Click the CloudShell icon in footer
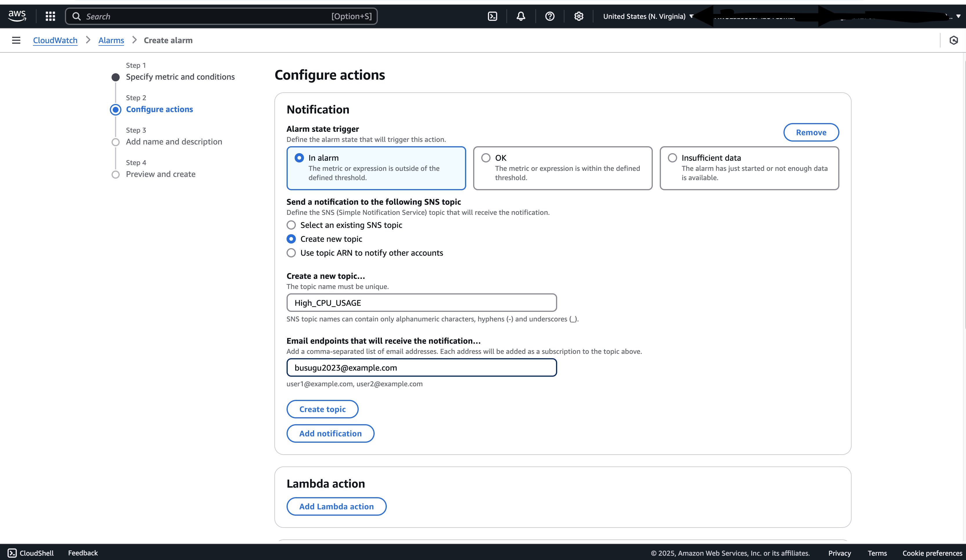This screenshot has width=966, height=560. coord(12,553)
